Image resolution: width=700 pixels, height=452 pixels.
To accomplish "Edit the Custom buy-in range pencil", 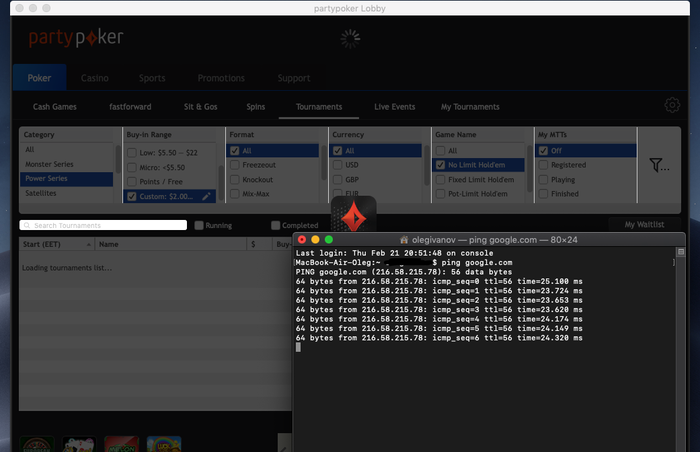I will pyautogui.click(x=206, y=196).
